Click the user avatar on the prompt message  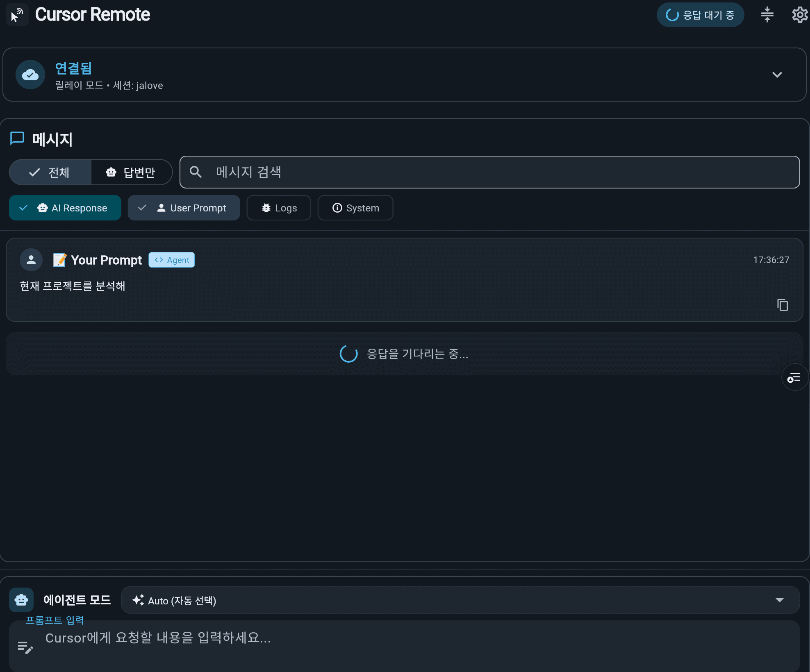tap(31, 260)
